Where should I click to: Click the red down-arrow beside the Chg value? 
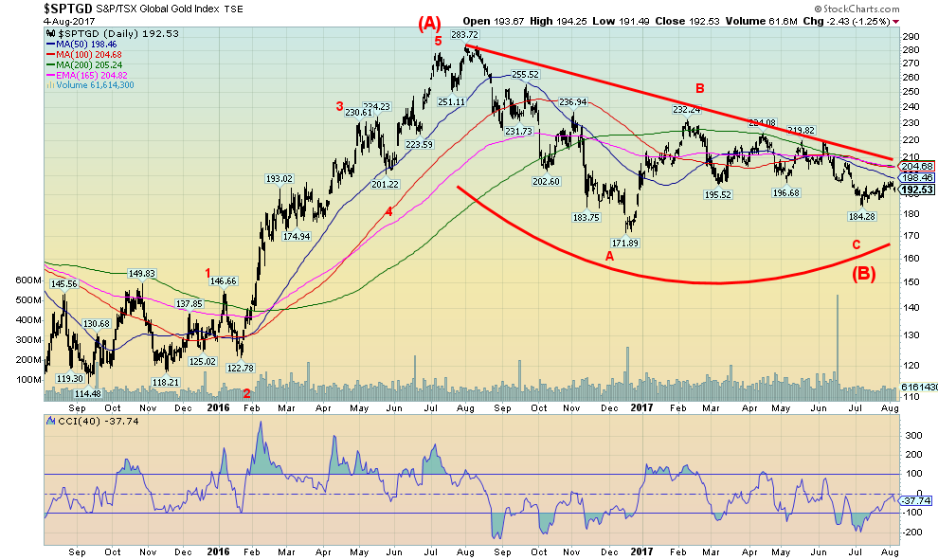coord(895,22)
